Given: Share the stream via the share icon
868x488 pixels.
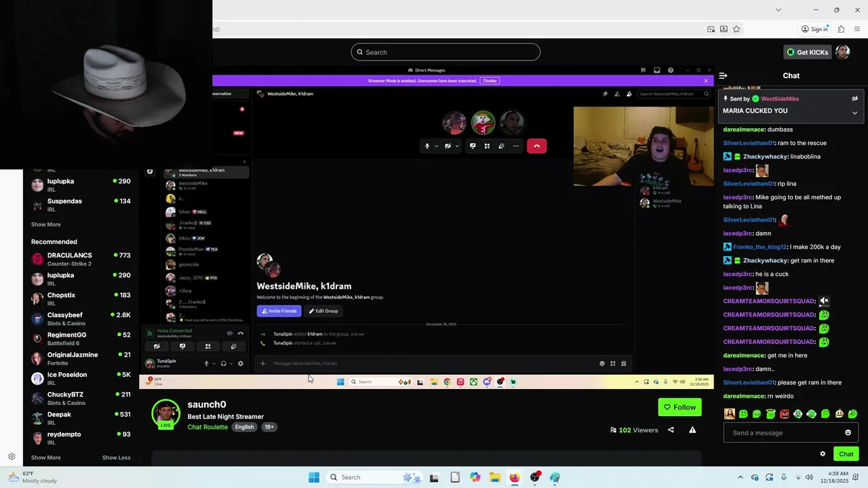Looking at the screenshot, I should [x=671, y=430].
